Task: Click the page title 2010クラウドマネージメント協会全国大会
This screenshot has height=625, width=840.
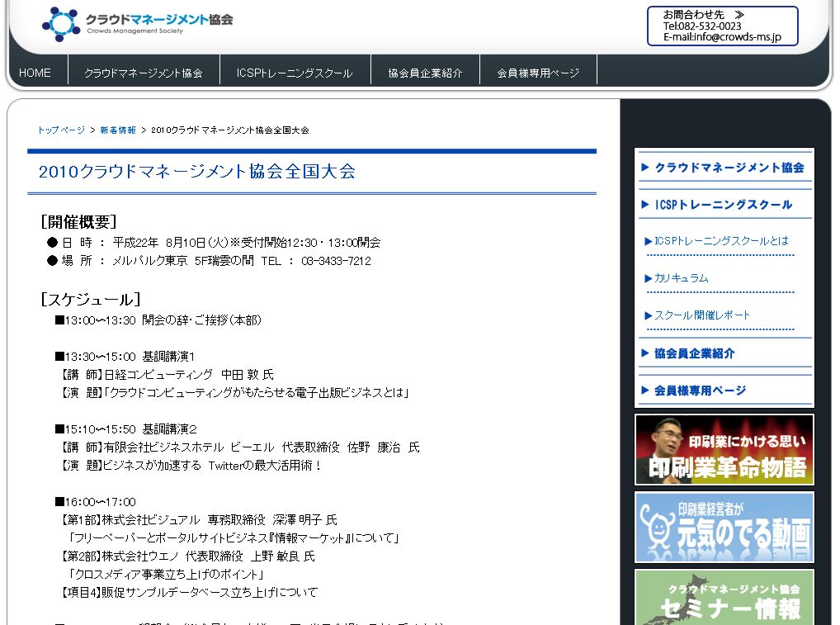Action: 197,172
